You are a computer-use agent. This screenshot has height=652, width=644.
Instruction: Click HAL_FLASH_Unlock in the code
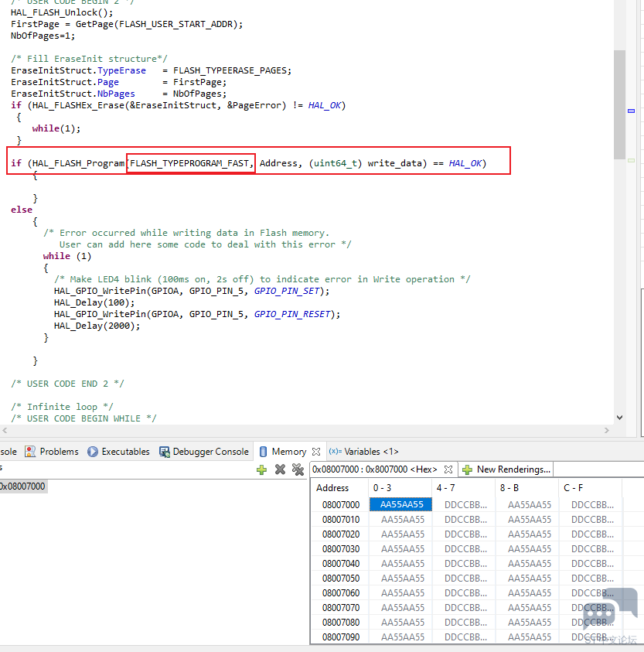(54, 12)
